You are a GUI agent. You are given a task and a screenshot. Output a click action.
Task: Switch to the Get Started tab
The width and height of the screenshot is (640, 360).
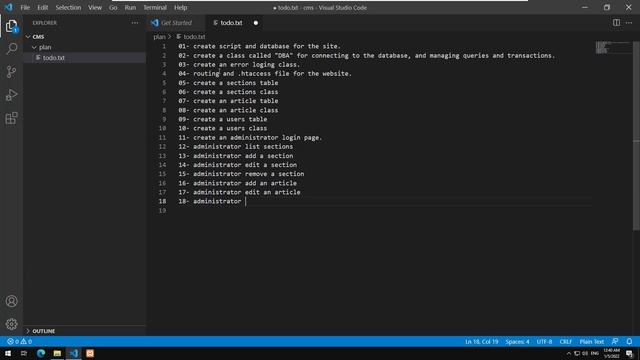[176, 23]
